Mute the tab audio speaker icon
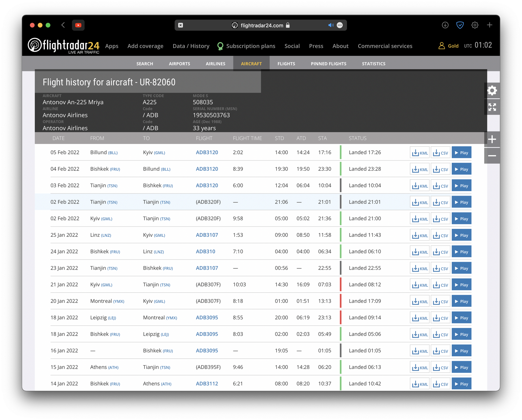This screenshot has width=522, height=420. pyautogui.click(x=331, y=25)
